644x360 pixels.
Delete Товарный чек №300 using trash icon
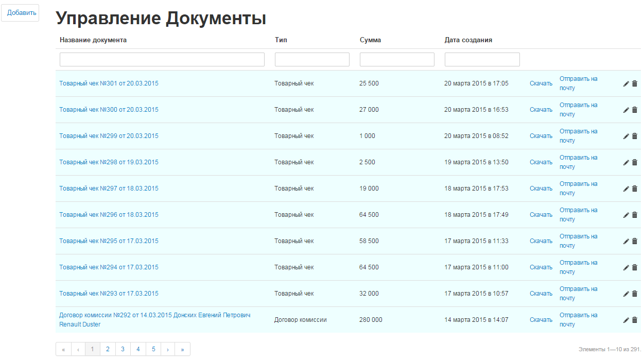(635, 110)
